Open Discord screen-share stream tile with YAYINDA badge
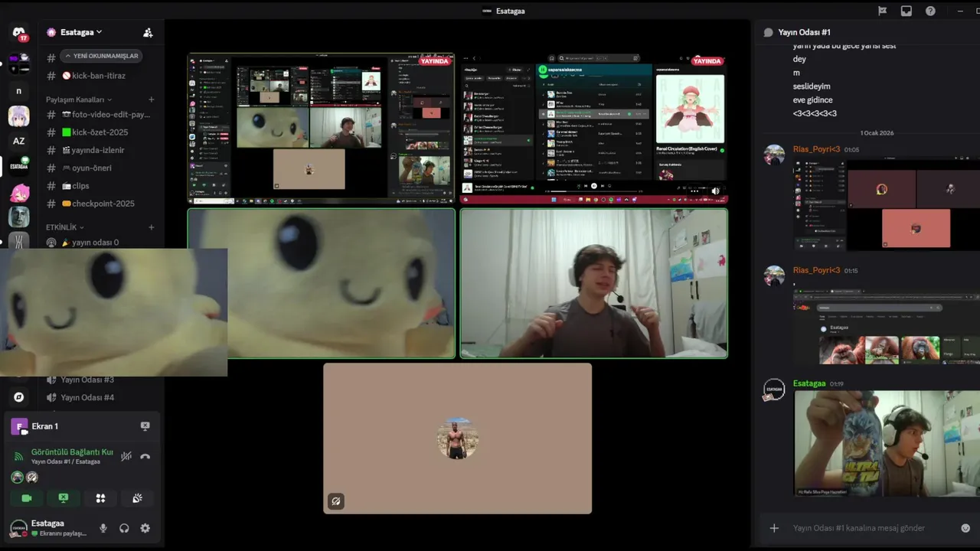 pyautogui.click(x=322, y=129)
